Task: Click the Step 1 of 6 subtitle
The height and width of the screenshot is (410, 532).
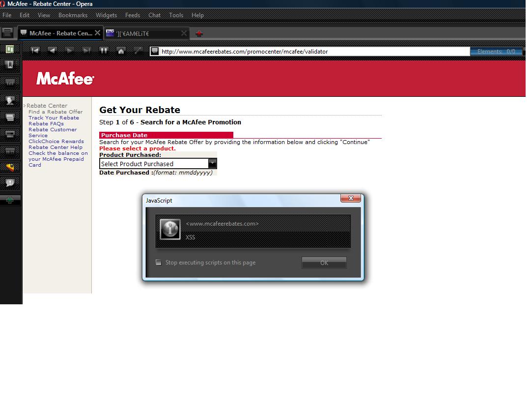Action: (170, 122)
